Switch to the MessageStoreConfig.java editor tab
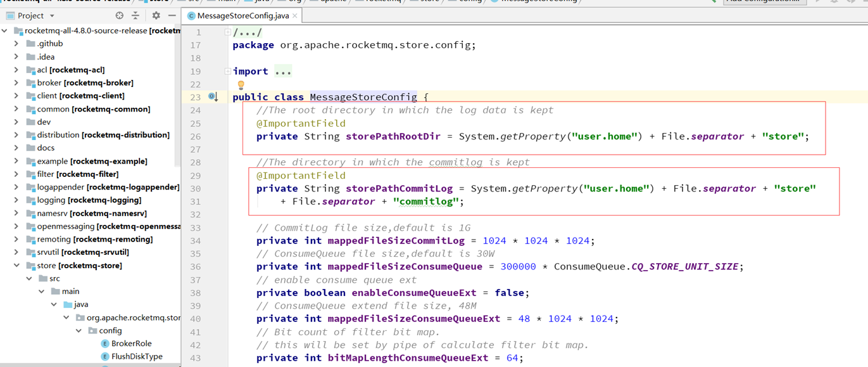This screenshot has width=868, height=367. (242, 16)
